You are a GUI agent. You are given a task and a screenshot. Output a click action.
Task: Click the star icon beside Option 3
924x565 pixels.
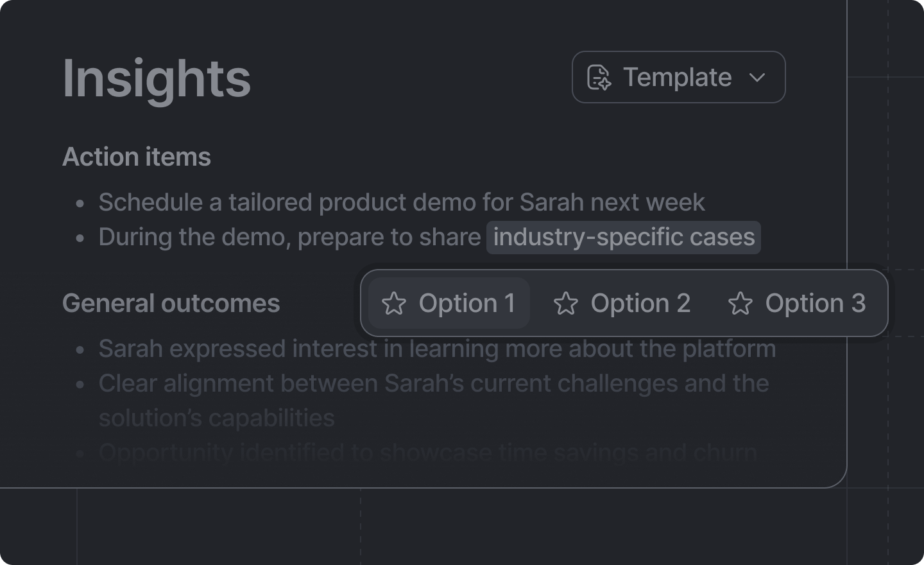(x=740, y=304)
